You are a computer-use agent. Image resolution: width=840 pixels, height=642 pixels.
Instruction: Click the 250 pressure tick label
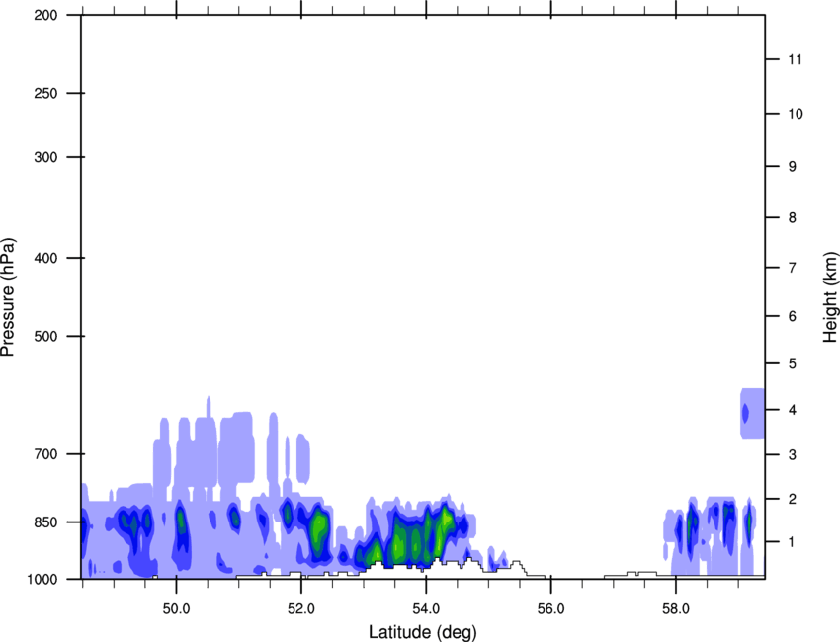(45, 93)
